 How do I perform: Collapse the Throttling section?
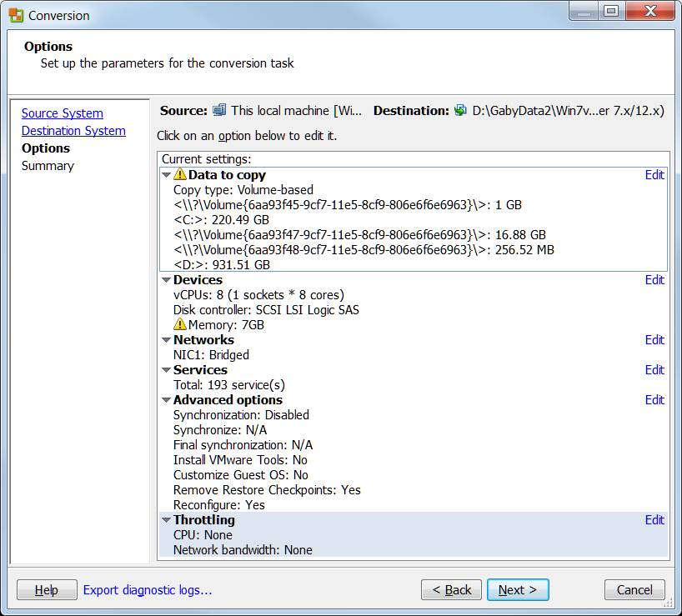click(x=166, y=520)
